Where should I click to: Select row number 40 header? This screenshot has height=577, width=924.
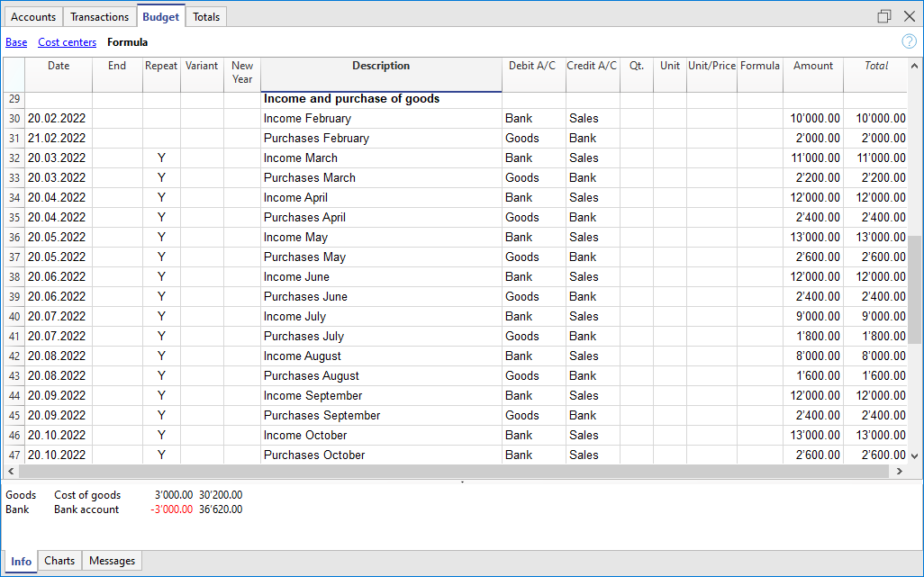click(x=14, y=317)
